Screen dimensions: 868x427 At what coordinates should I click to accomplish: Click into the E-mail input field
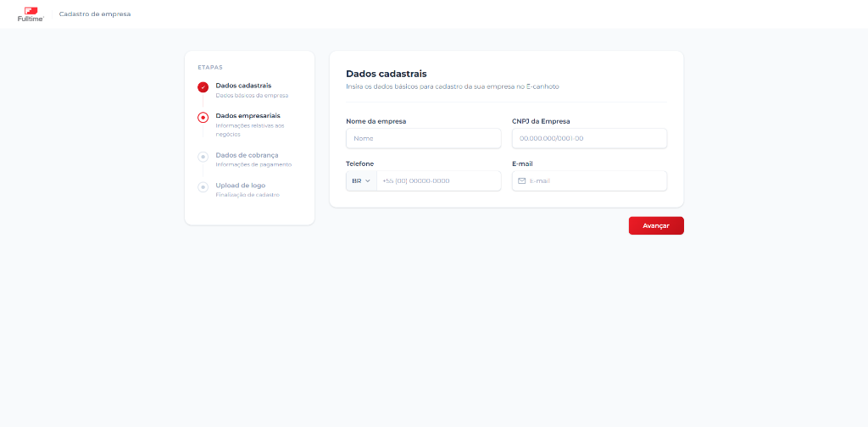(x=590, y=180)
